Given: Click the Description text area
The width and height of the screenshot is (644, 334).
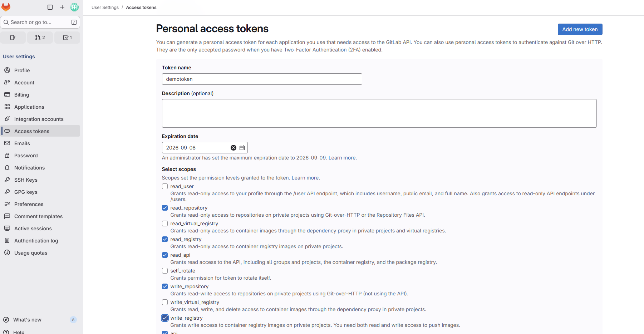Looking at the screenshot, I should (379, 113).
